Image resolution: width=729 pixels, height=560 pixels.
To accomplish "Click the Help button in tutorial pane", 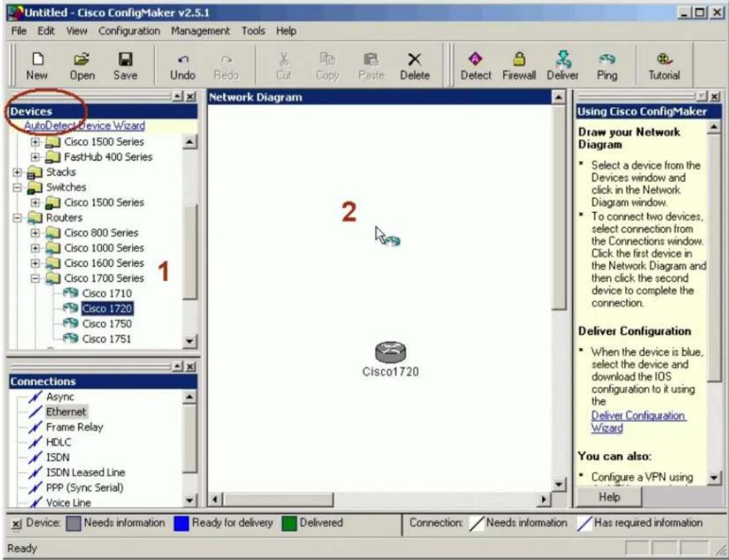I will tap(609, 497).
